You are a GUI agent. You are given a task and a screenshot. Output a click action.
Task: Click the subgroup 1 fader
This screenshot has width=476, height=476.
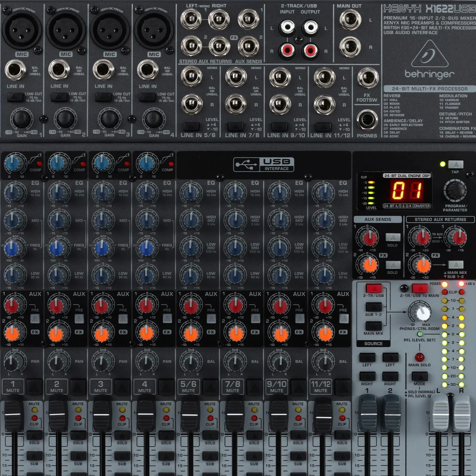tap(369, 413)
